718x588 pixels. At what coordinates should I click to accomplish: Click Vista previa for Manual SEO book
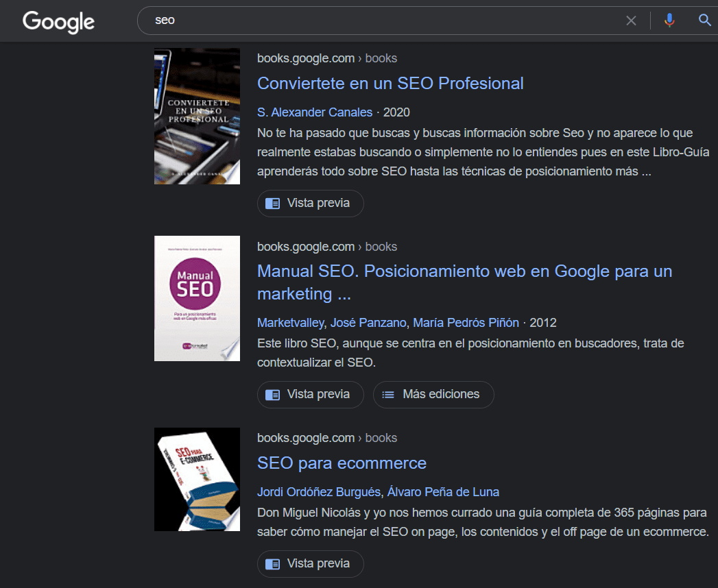311,395
